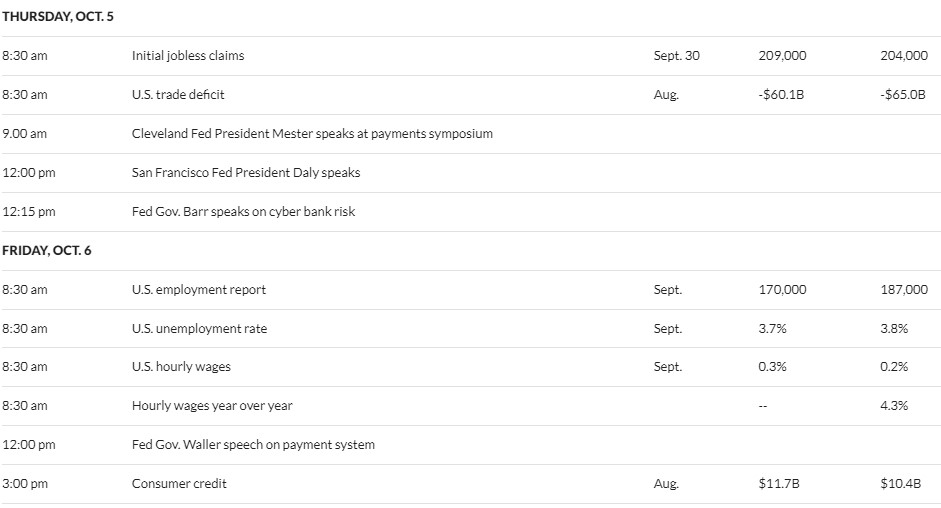This screenshot has width=941, height=508.
Task: Click U.S. unemployment rate label
Action: (199, 329)
